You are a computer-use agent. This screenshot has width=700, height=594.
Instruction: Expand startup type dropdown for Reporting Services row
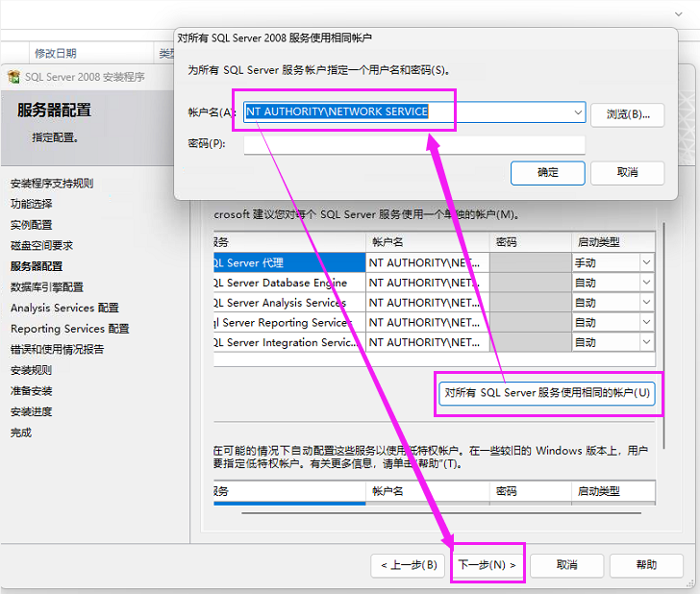(x=646, y=322)
